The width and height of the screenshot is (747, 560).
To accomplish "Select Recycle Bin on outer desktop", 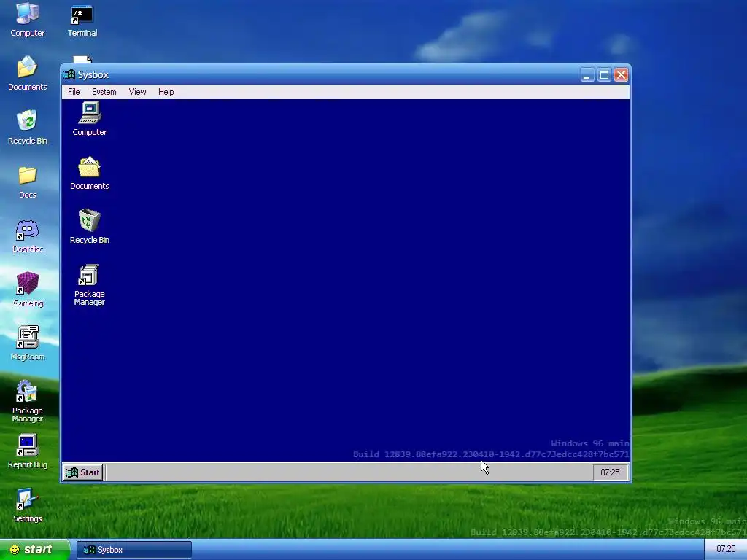I will coord(28,127).
